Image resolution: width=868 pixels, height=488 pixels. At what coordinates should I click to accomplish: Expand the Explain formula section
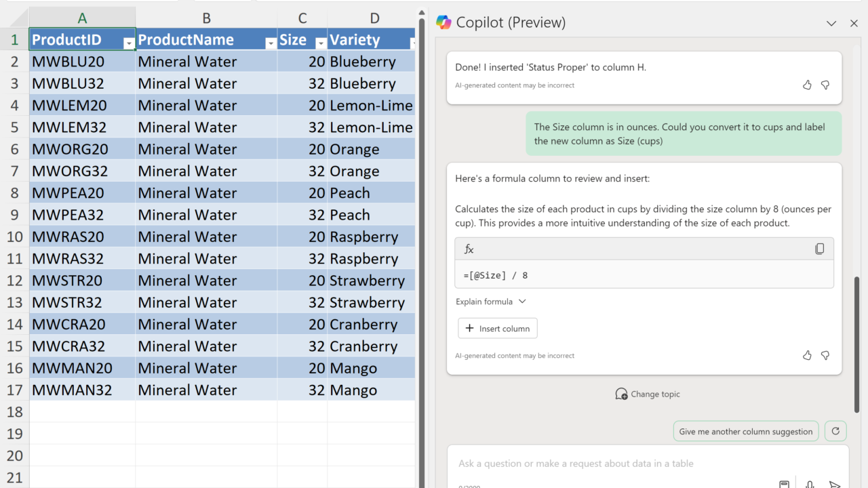coord(491,302)
